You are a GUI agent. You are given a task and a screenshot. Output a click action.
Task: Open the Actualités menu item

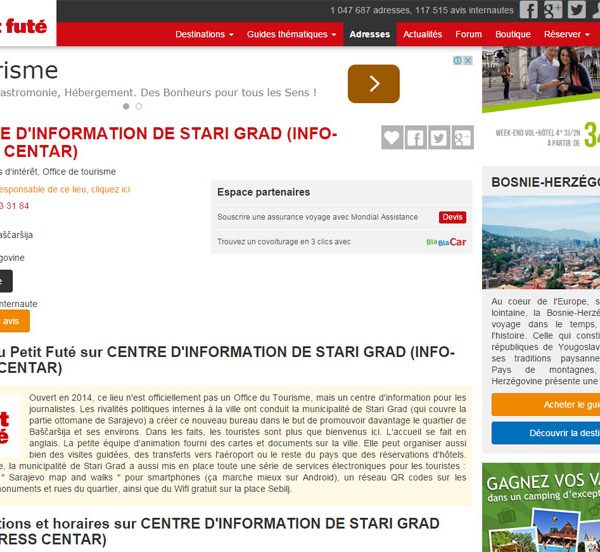422,34
